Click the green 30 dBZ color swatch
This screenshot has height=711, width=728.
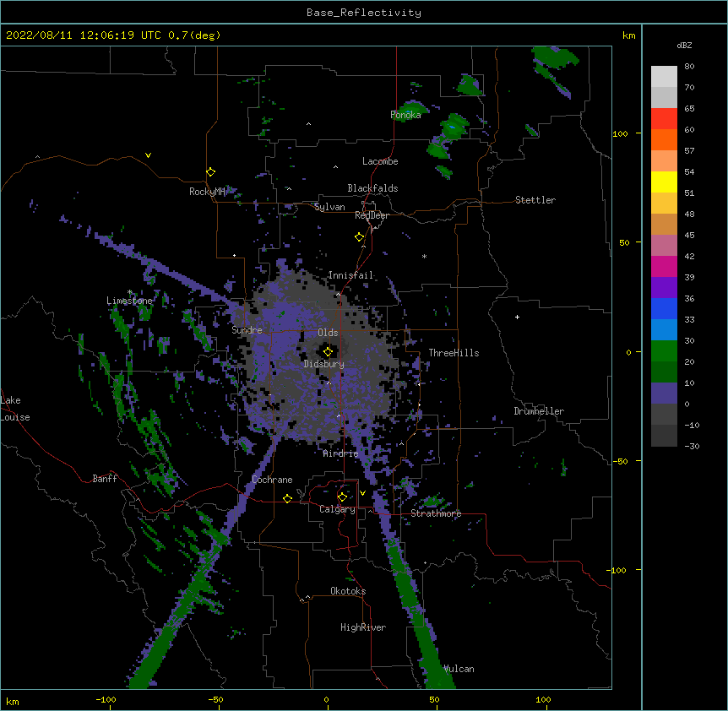pos(664,351)
